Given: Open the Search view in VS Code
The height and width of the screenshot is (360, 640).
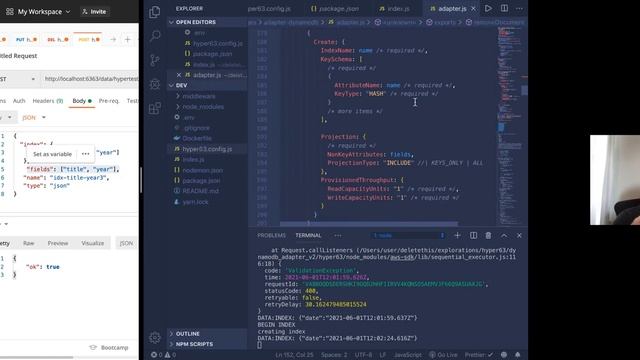Looking at the screenshot, I should (155, 36).
